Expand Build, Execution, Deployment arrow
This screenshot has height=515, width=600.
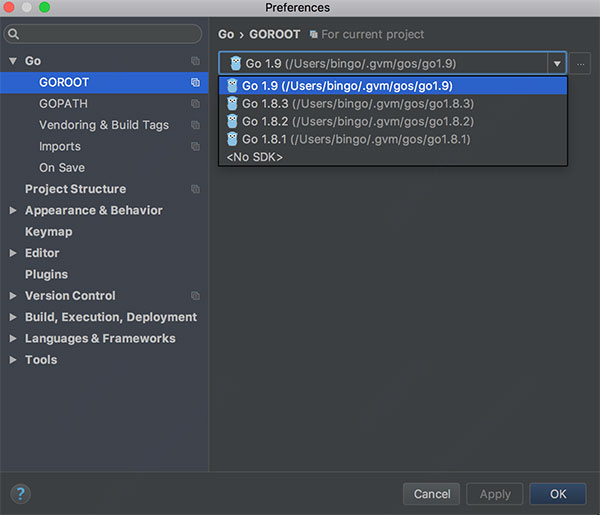point(13,317)
